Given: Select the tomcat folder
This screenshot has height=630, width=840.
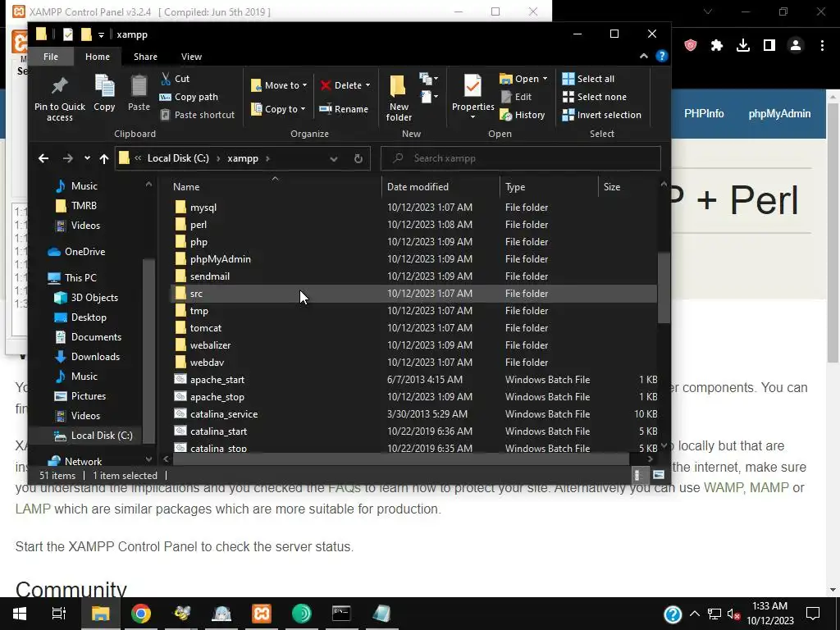Looking at the screenshot, I should click(206, 328).
